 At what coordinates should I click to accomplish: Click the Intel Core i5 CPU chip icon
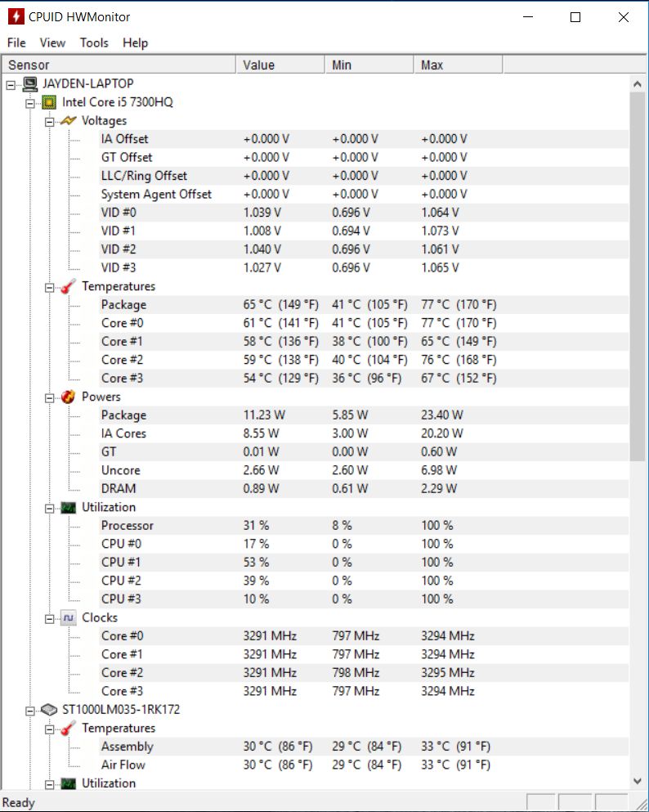(x=50, y=102)
